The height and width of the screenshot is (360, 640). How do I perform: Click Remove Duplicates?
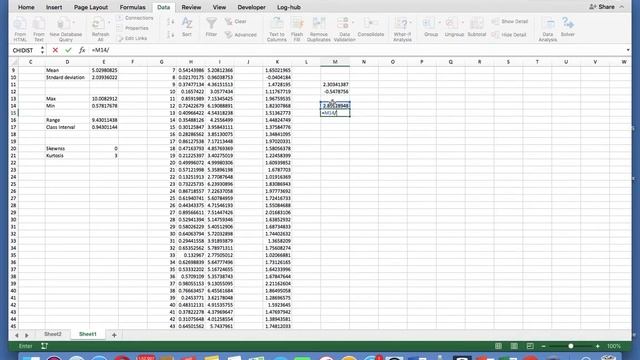click(318, 29)
